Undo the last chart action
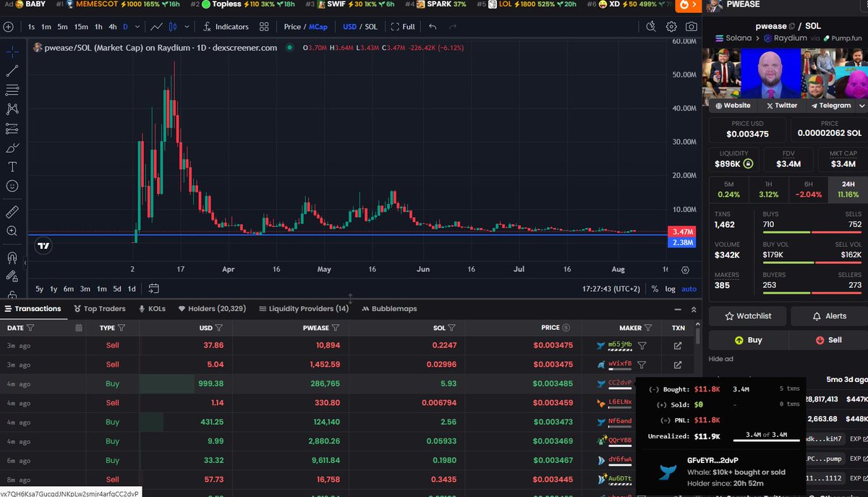The image size is (868, 497). click(433, 27)
